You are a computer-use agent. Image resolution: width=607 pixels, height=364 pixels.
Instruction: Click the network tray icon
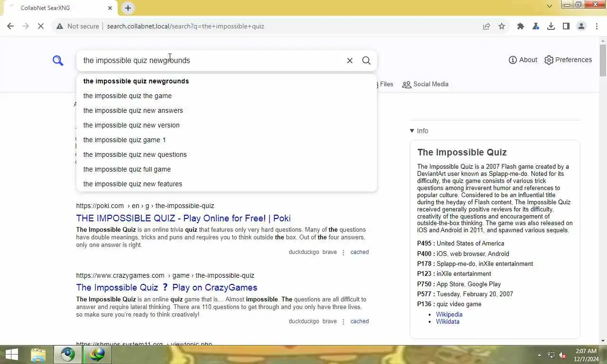[551, 355]
